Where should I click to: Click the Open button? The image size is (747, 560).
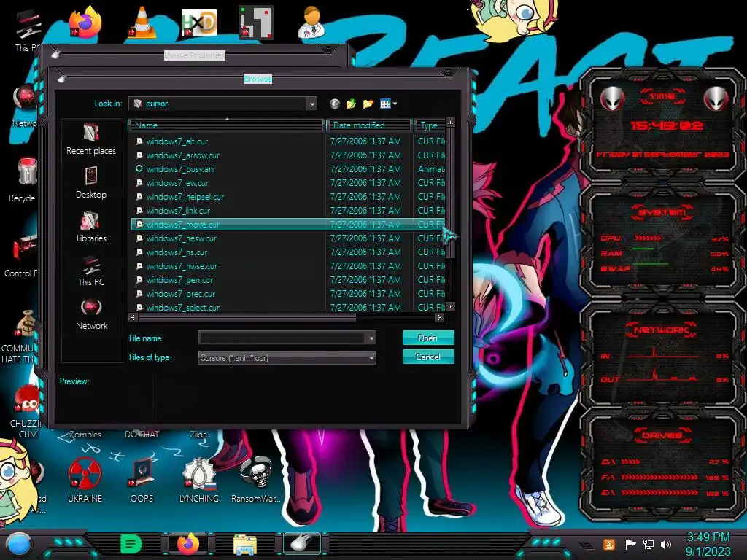point(427,338)
